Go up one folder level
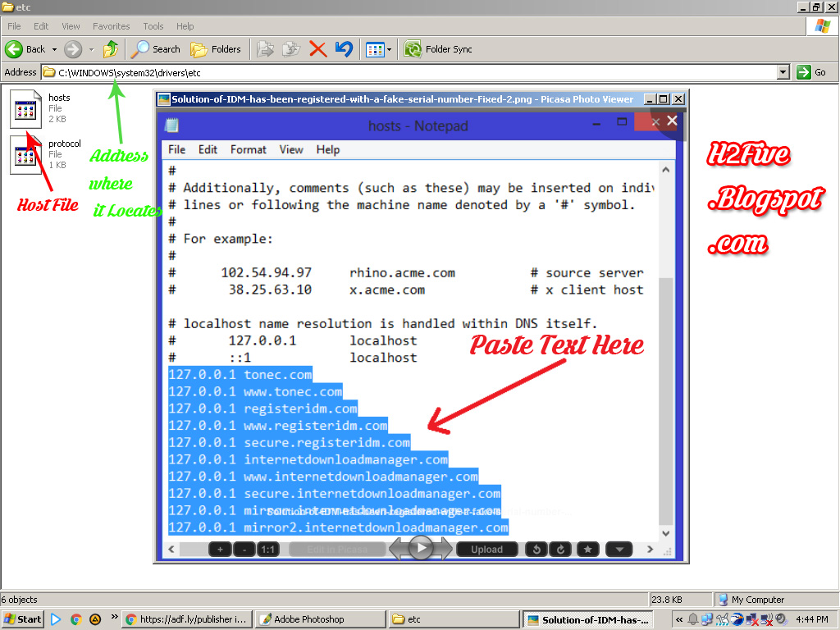Screen dimensions: 840x630 (x=111, y=49)
